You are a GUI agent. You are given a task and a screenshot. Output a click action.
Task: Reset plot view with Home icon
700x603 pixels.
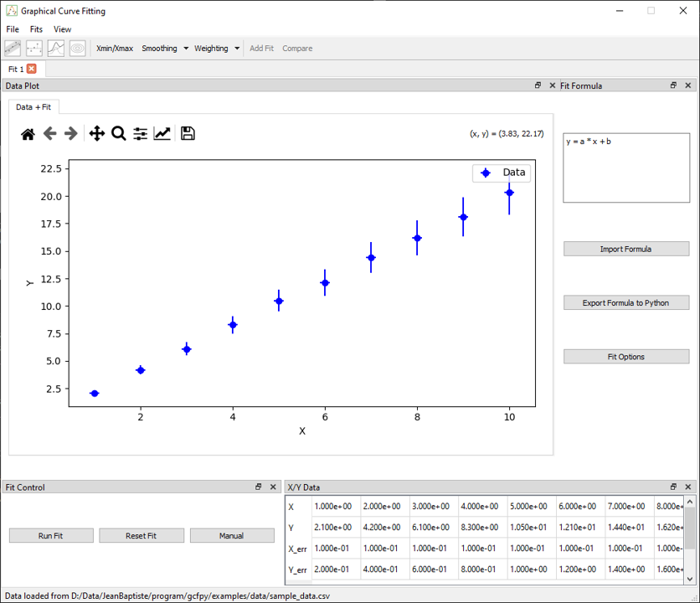click(28, 133)
